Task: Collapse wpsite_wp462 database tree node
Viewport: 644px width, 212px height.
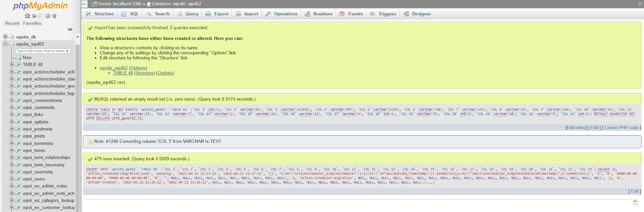Action: pyautogui.click(x=6, y=44)
